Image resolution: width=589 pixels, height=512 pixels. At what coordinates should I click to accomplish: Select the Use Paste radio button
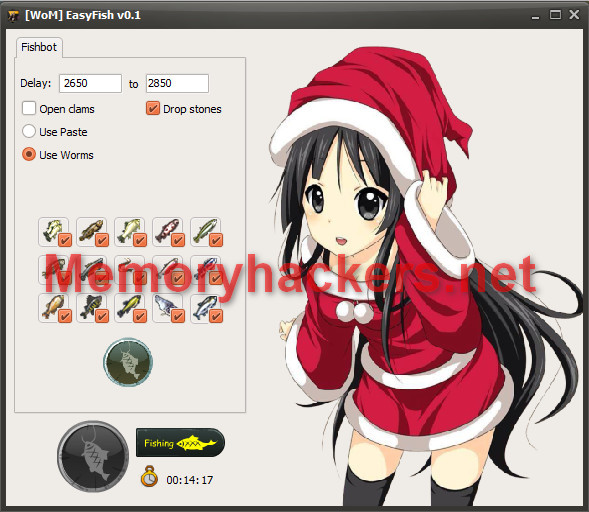click(x=29, y=131)
